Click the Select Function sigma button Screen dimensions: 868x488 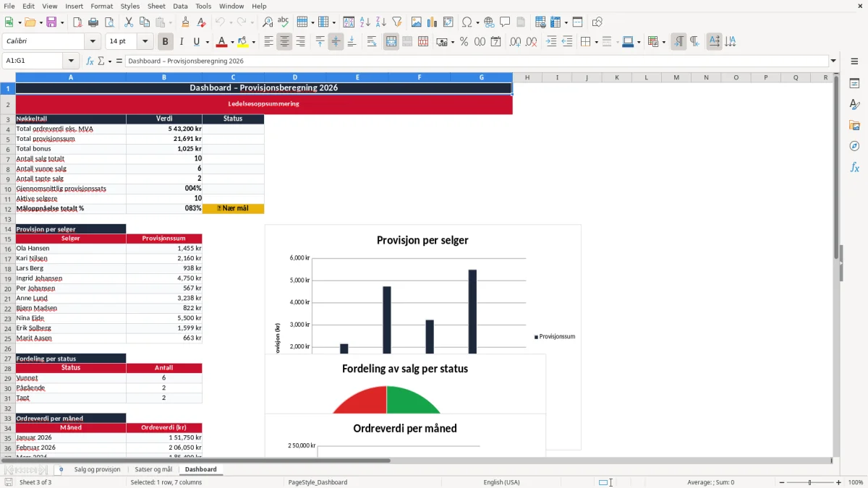pyautogui.click(x=101, y=61)
